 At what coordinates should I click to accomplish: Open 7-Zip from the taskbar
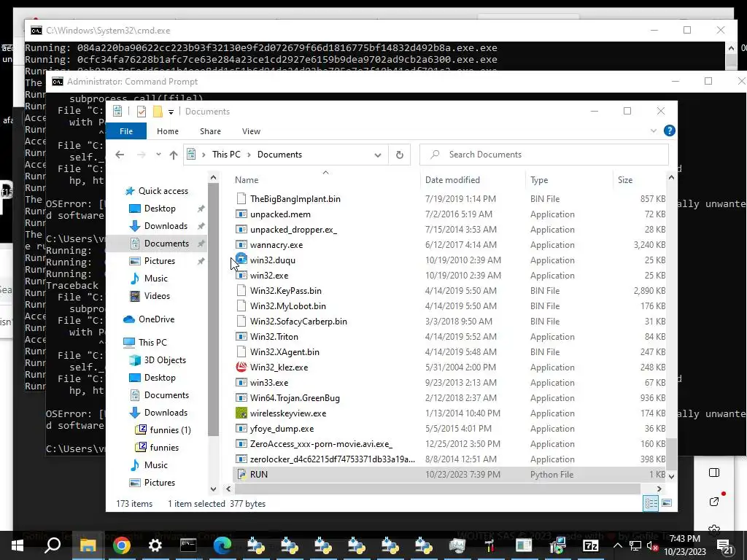(590, 545)
